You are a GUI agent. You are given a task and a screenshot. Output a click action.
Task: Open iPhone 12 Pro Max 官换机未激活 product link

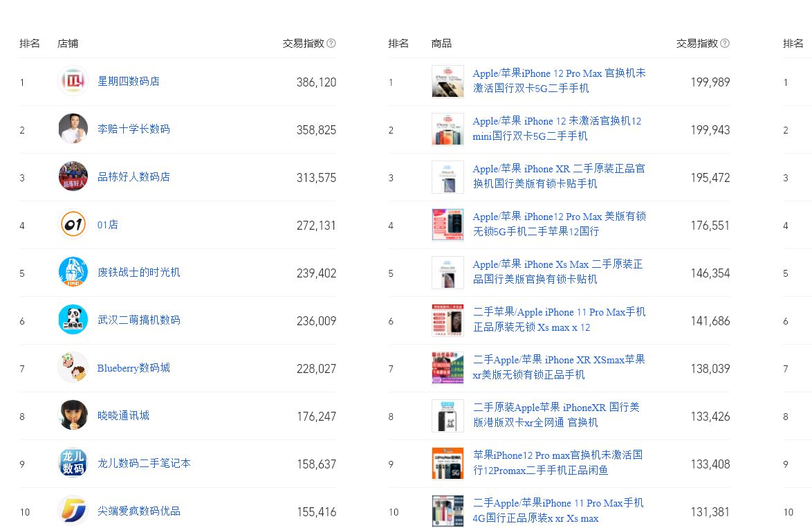point(560,81)
